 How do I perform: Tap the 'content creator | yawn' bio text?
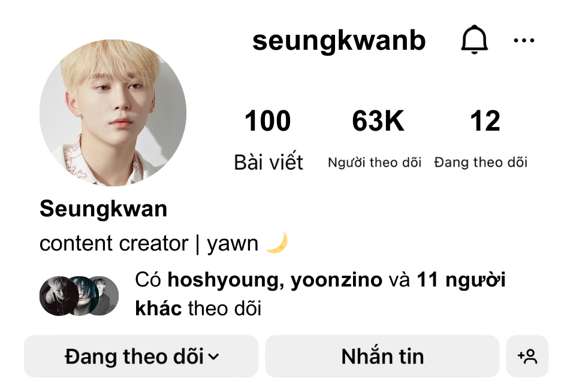click(149, 243)
